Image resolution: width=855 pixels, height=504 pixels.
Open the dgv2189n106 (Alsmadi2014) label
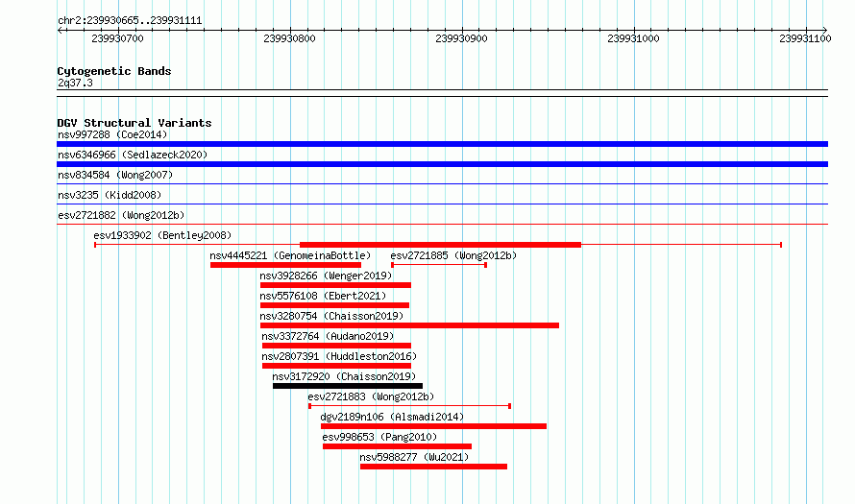pyautogui.click(x=392, y=417)
